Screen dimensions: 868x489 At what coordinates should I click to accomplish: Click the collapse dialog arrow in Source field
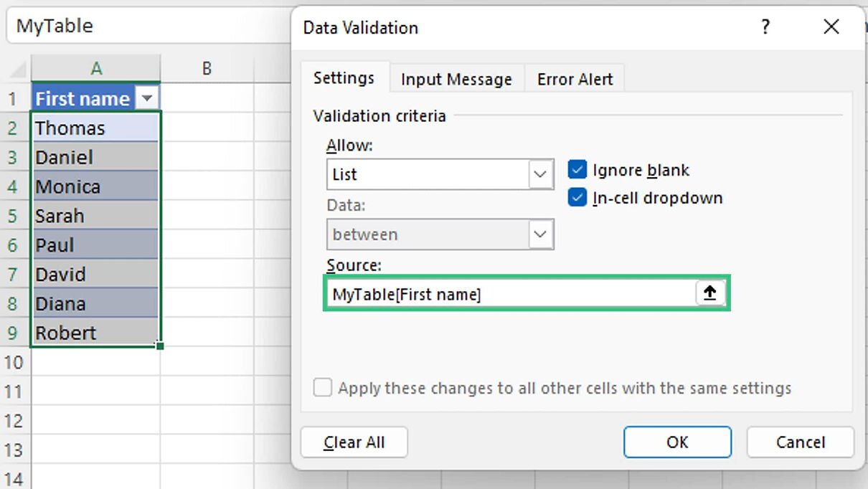[710, 293]
